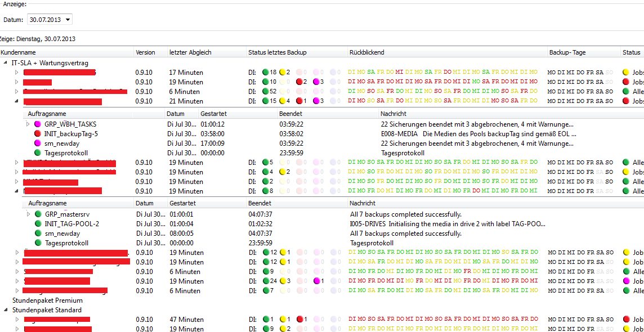Click the Nachricht header in first job list
Viewport: 644px width, 332px height.
[x=395, y=114]
